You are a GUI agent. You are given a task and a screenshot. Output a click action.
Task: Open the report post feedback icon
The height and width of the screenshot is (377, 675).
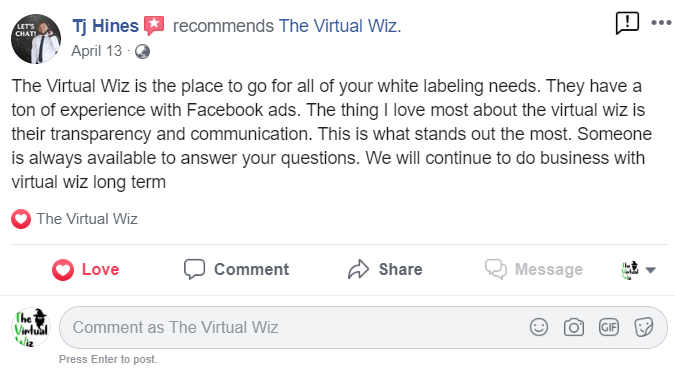click(x=627, y=23)
